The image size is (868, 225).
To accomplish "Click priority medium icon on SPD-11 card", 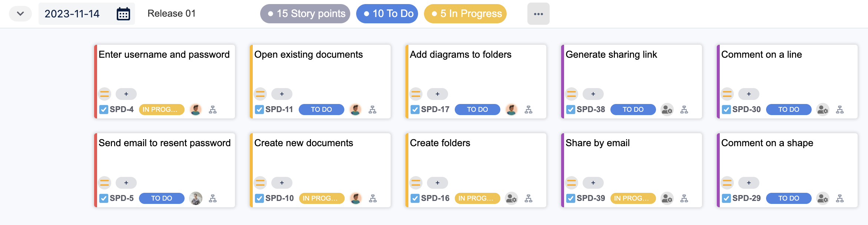I will (x=260, y=94).
